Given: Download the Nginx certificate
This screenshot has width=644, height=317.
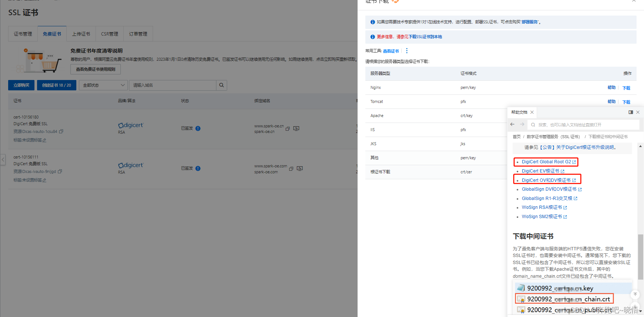Looking at the screenshot, I should 626,88.
